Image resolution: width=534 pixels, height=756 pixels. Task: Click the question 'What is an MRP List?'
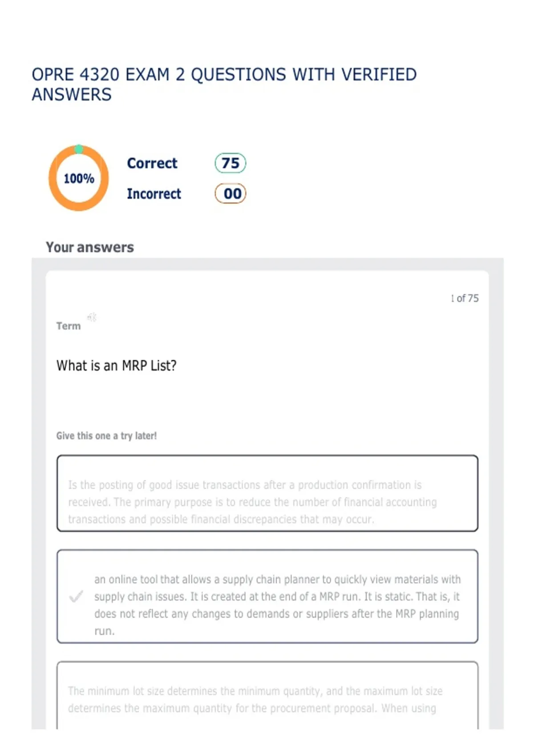click(x=117, y=366)
